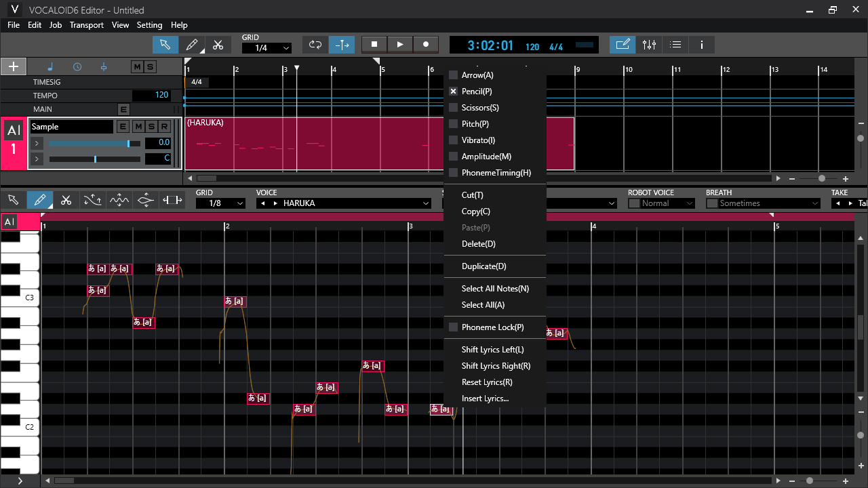Open the info inspector icon
868x488 pixels.
702,45
